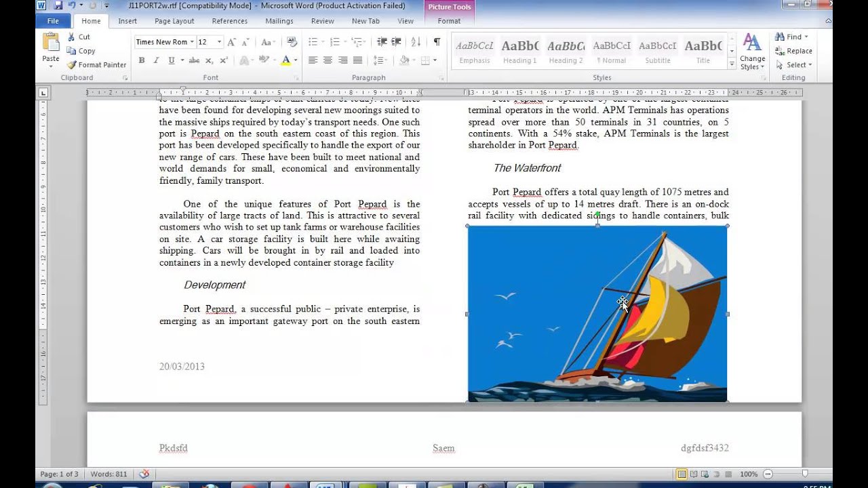
Task: Click the Clear Formatting icon
Action: [x=291, y=42]
